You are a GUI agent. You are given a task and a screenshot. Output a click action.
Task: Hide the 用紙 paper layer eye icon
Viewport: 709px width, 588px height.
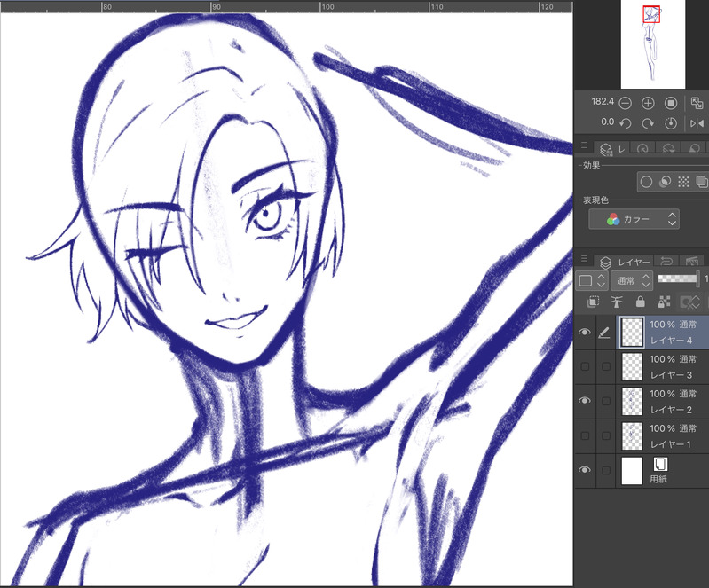pos(585,470)
